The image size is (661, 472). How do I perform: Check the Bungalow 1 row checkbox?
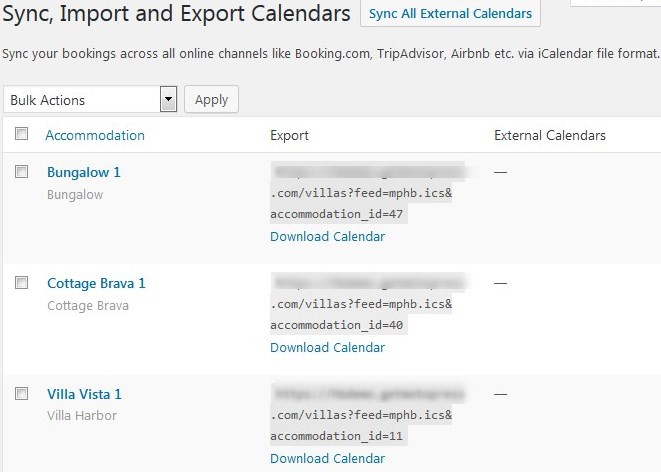pos(21,172)
